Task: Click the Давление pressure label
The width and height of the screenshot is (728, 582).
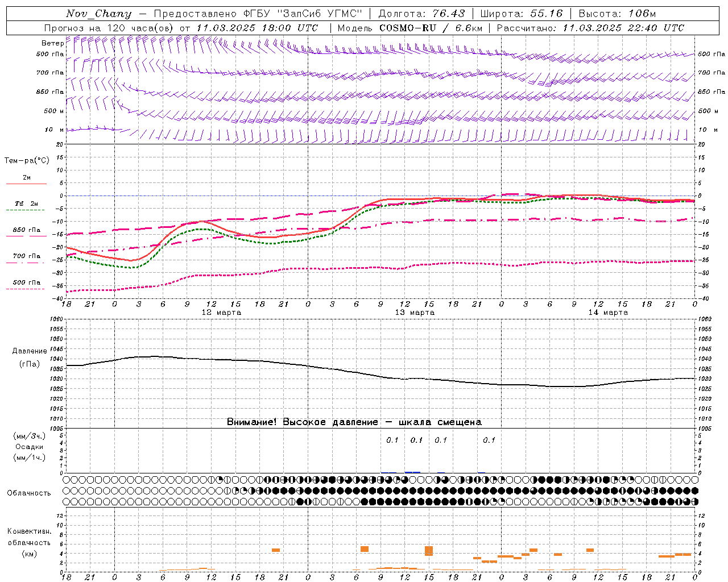Action: [x=30, y=351]
